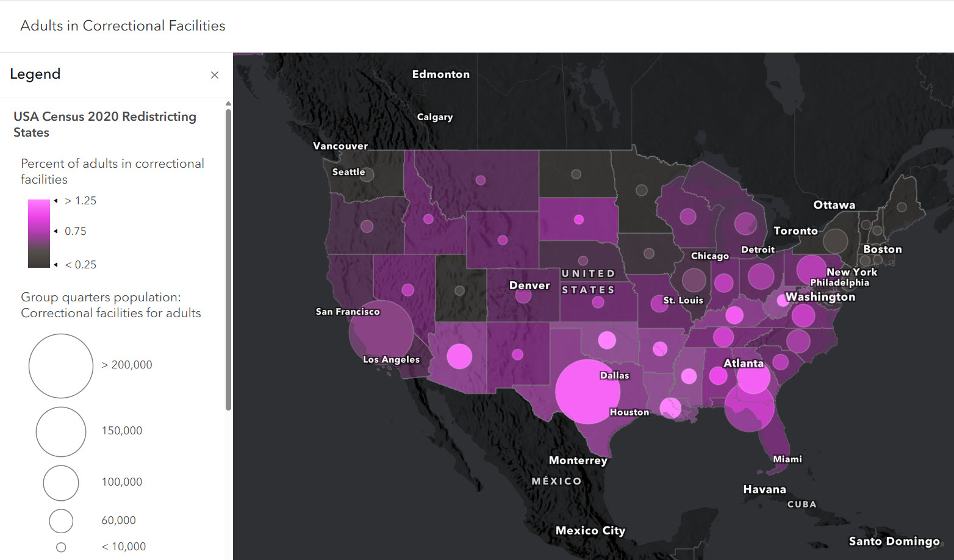Image resolution: width=954 pixels, height=560 pixels.
Task: Click the 'Legend' panel heading
Action: [35, 74]
